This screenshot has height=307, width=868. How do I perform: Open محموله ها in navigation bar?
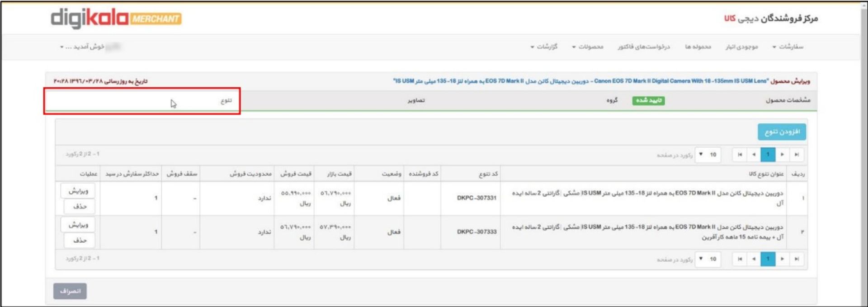tap(698, 47)
